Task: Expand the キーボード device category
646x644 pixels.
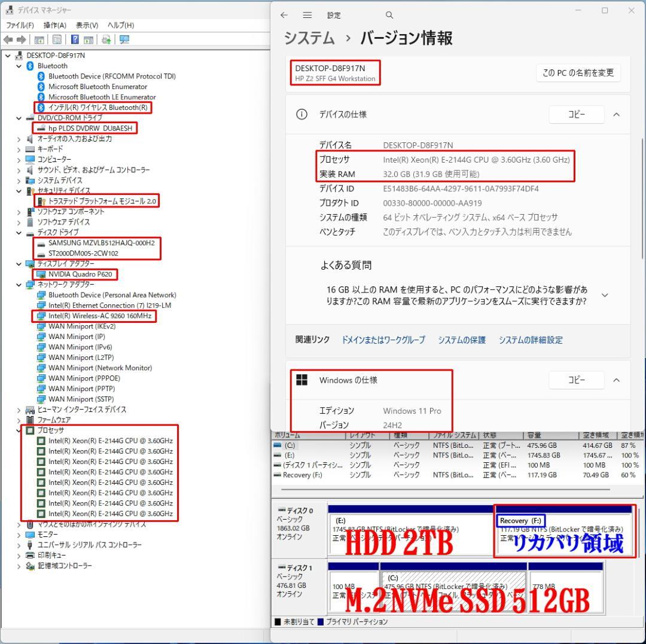Action: tap(18, 148)
